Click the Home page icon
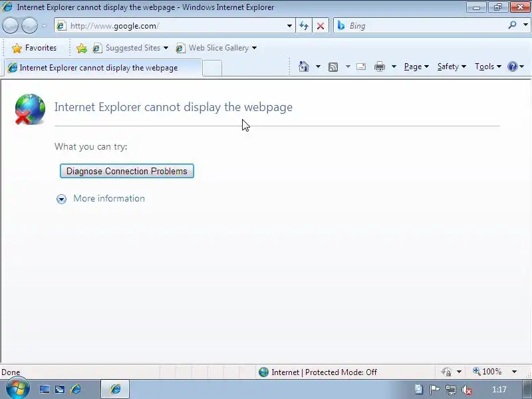The width and height of the screenshot is (532, 399). click(x=304, y=66)
